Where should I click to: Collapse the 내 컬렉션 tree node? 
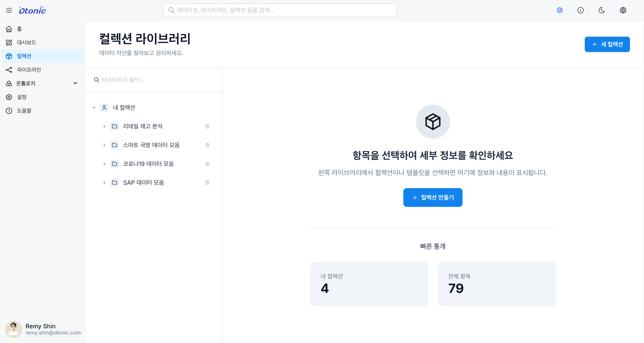pos(94,107)
